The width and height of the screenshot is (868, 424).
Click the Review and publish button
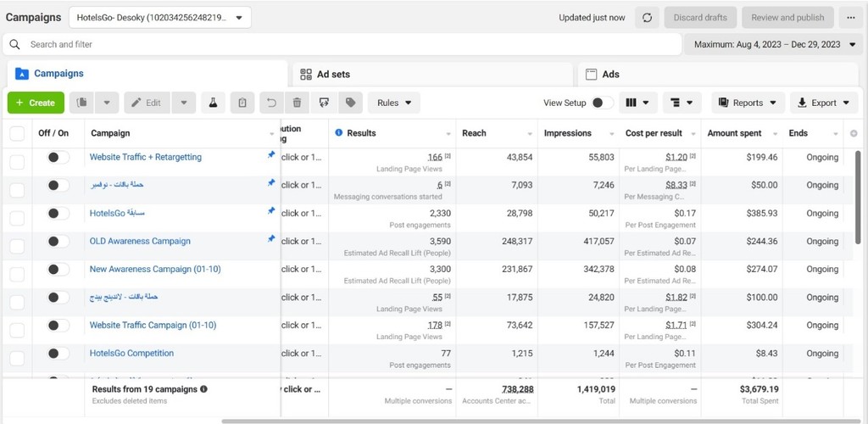coord(787,18)
